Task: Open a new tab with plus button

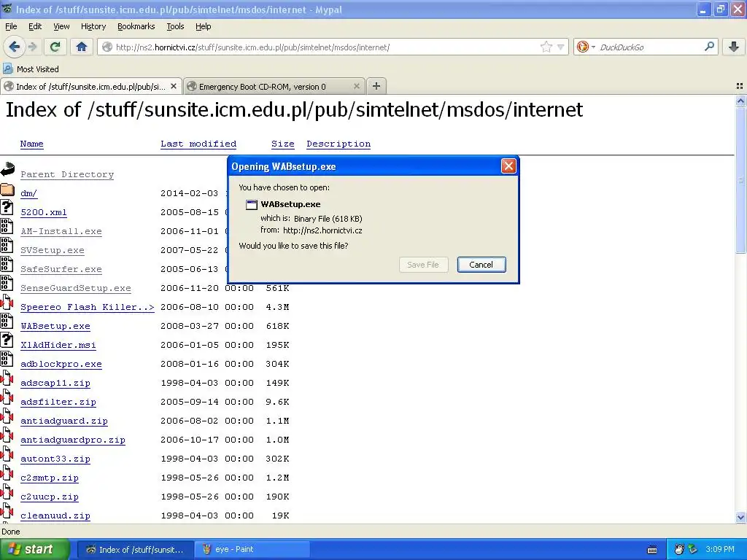Action: 376,86
